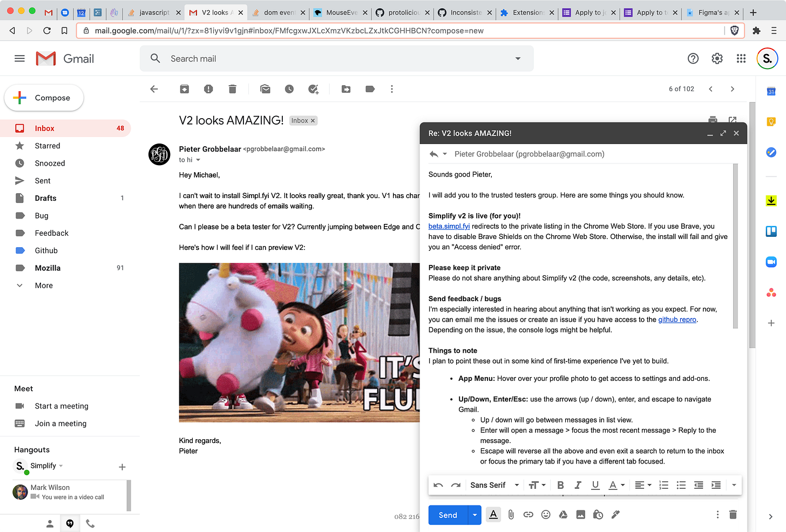Screen dimensions: 786x532
Task: Toggle underline formatting in reply
Action: click(x=595, y=485)
